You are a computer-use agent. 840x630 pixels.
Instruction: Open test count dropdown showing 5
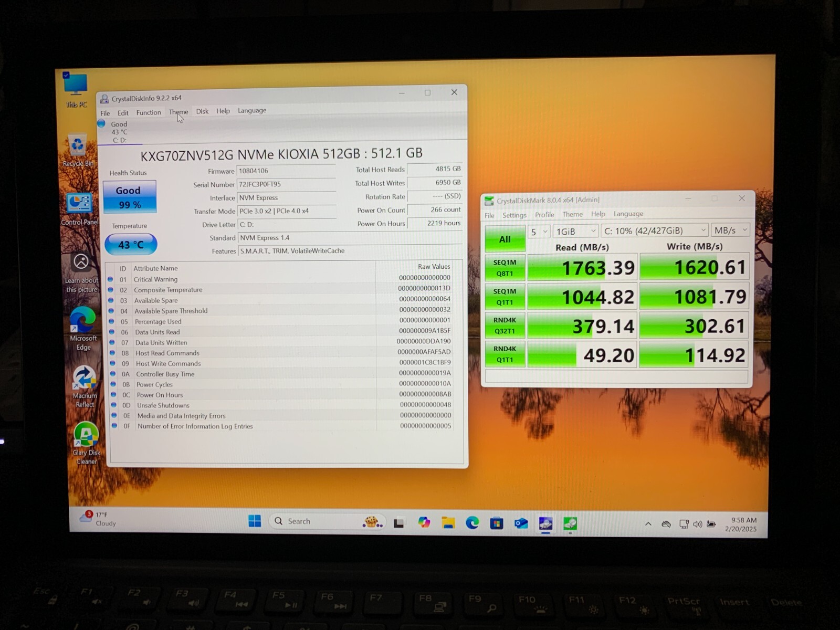(x=539, y=232)
